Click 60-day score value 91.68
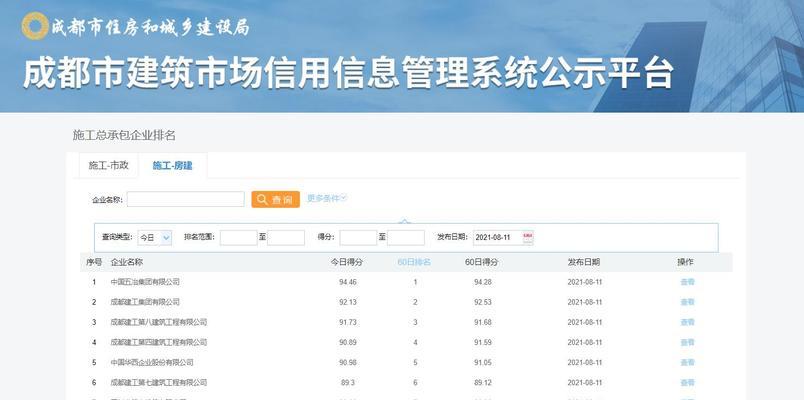This screenshot has height=400, width=804. [x=483, y=322]
